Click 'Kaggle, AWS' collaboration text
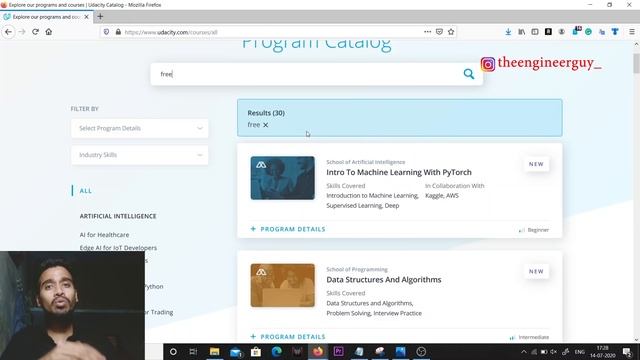 tap(442, 196)
